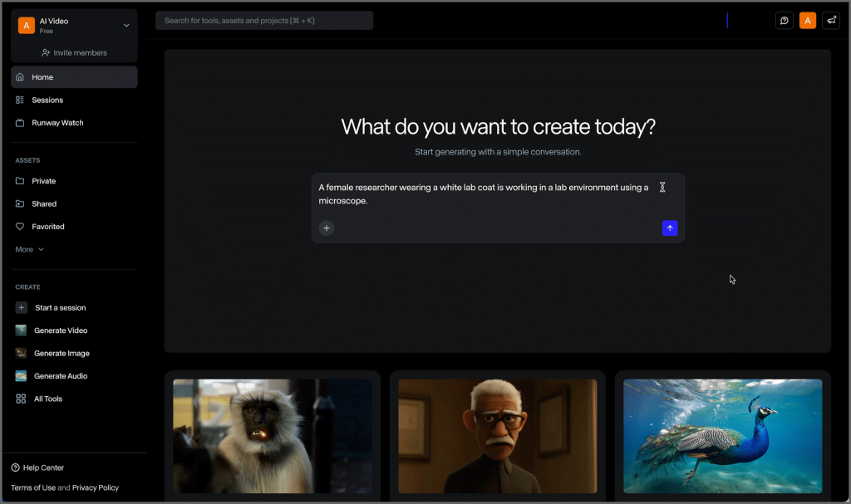Click Invite members button

(x=74, y=52)
